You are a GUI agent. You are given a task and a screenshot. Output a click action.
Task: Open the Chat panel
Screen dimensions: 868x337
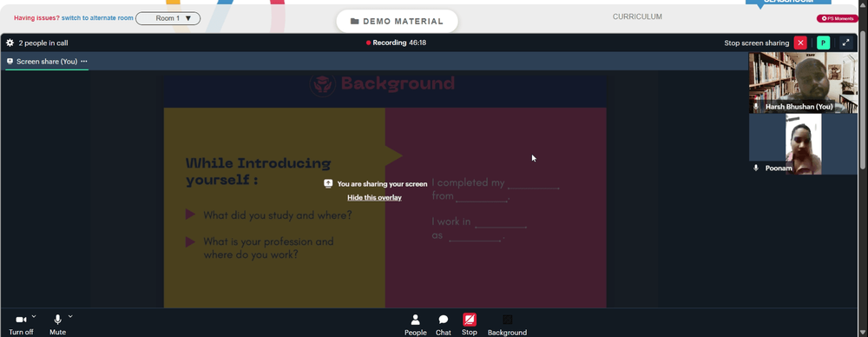(444, 325)
